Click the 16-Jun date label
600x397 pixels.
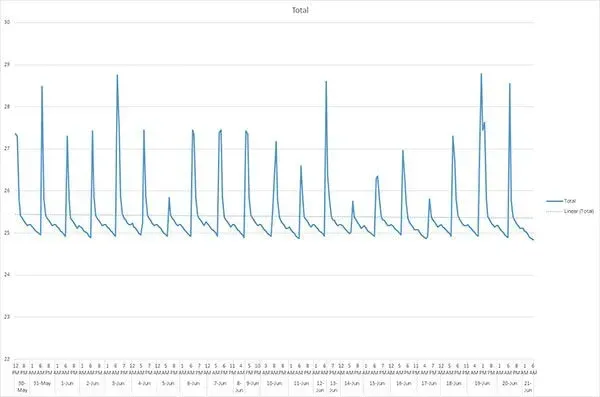click(x=403, y=383)
